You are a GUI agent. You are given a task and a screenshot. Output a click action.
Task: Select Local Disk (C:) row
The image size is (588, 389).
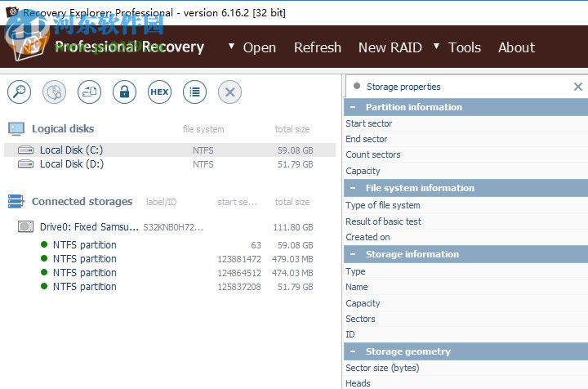(x=170, y=150)
